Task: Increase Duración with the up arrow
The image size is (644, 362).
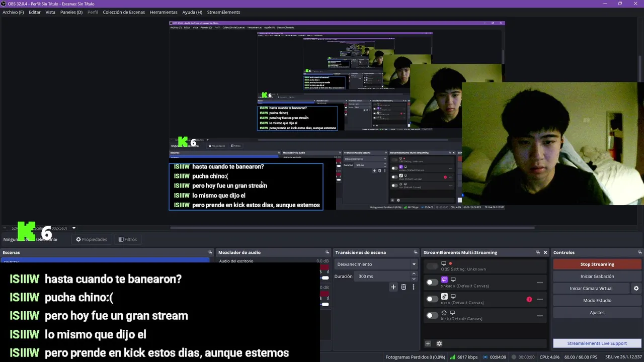Action: [x=414, y=274]
